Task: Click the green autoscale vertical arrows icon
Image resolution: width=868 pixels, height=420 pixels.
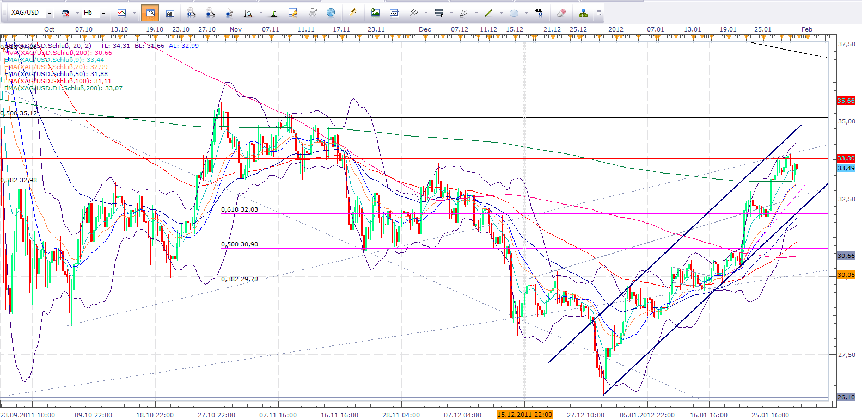Action: (x=273, y=13)
